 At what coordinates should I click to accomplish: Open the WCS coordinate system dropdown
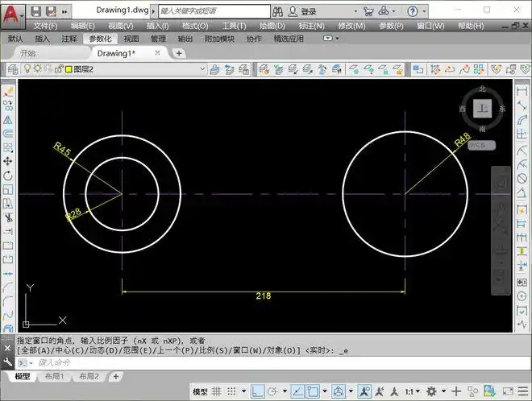click(482, 145)
